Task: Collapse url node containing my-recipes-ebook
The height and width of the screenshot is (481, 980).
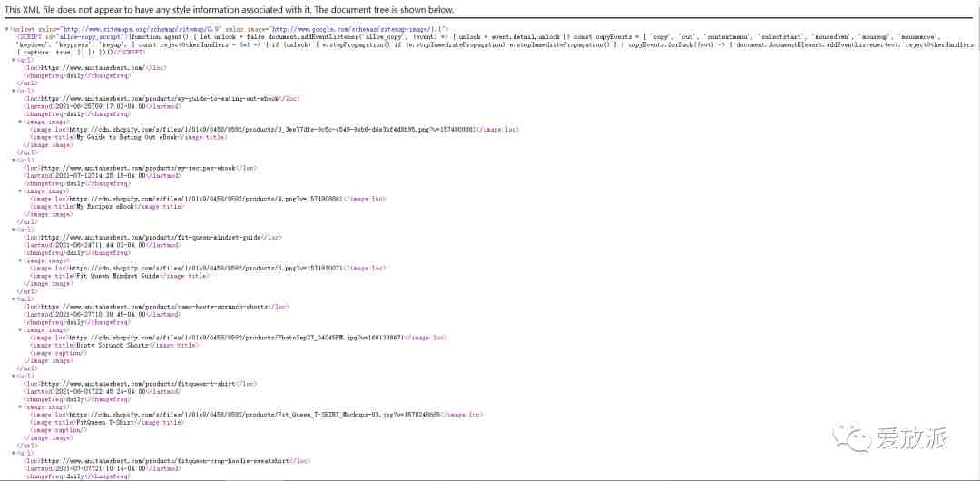Action: click(x=14, y=160)
